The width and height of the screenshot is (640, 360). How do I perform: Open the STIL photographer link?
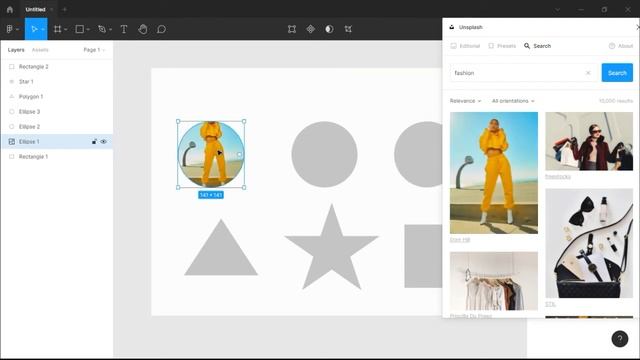(550, 304)
